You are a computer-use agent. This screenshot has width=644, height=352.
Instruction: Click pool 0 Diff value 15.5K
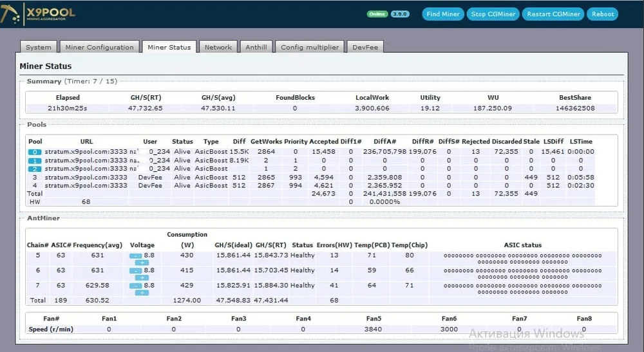tap(239, 152)
